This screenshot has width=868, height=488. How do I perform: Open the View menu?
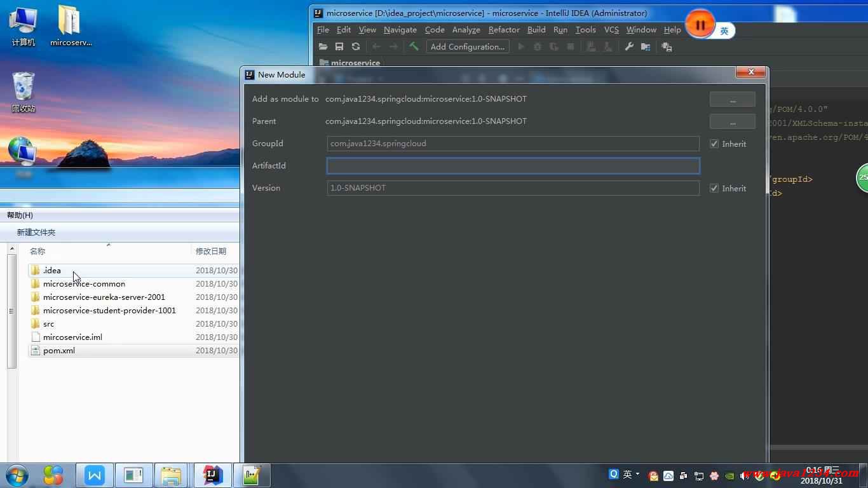point(367,30)
